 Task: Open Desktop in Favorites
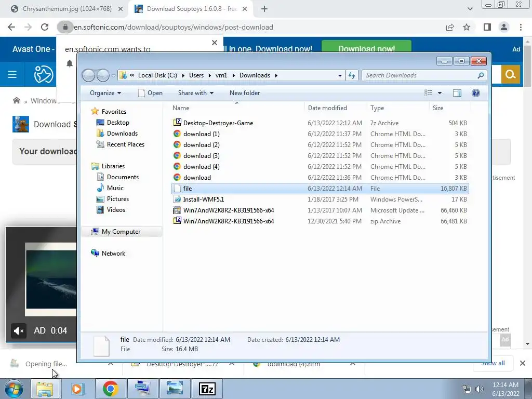click(118, 123)
